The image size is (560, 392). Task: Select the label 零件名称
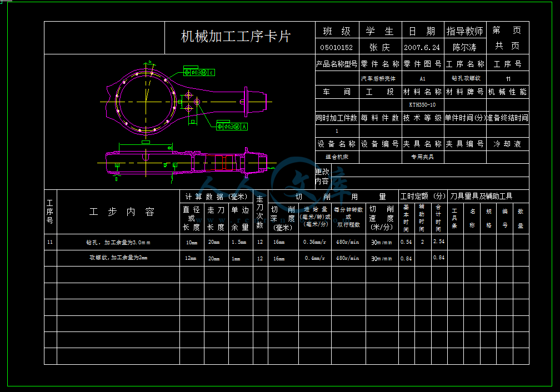coord(380,64)
